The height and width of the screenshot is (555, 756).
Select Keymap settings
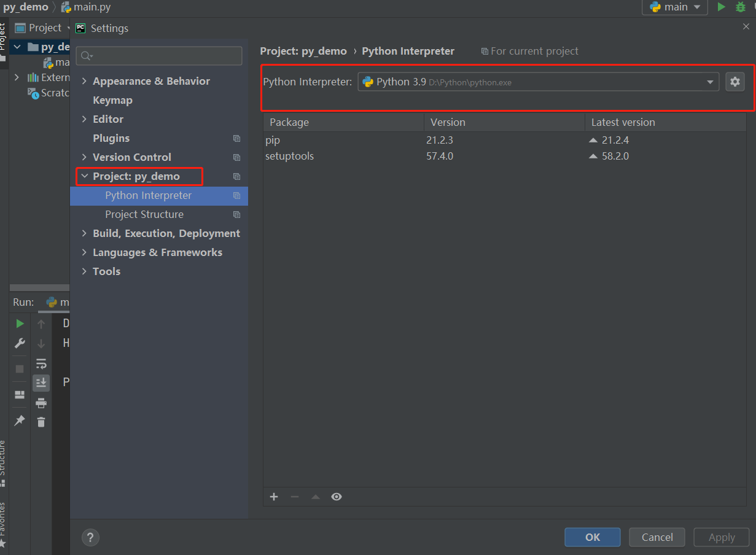click(x=112, y=100)
